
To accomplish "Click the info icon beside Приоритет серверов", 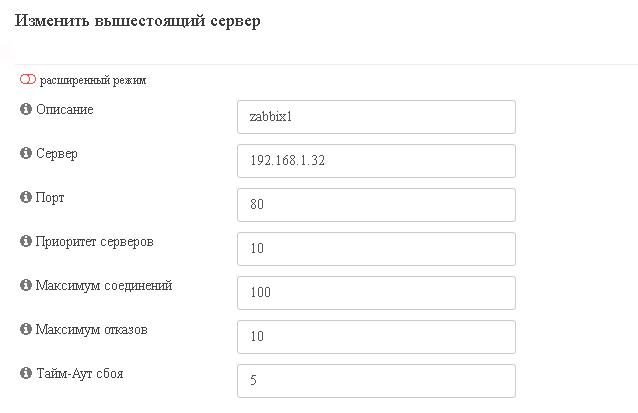I will pos(26,241).
